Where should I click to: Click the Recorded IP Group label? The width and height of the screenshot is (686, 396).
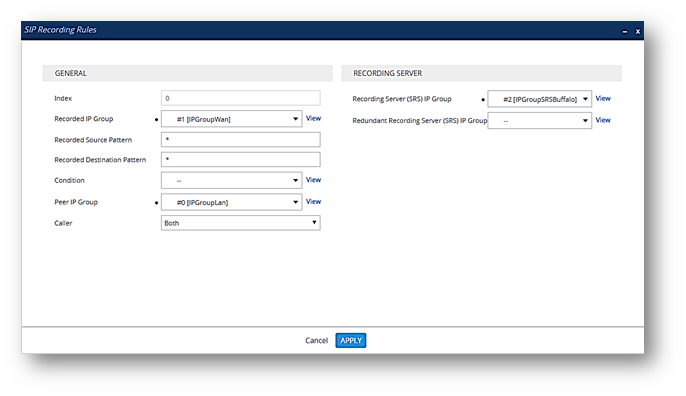click(84, 119)
